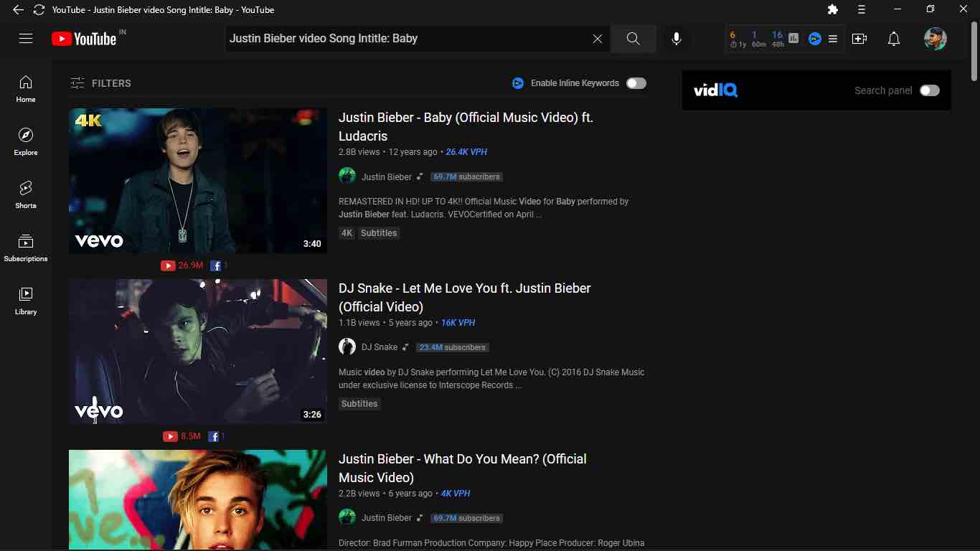The image size is (980, 551).
Task: Click vidIQ 1y stat in toolbar
Action: (x=738, y=39)
